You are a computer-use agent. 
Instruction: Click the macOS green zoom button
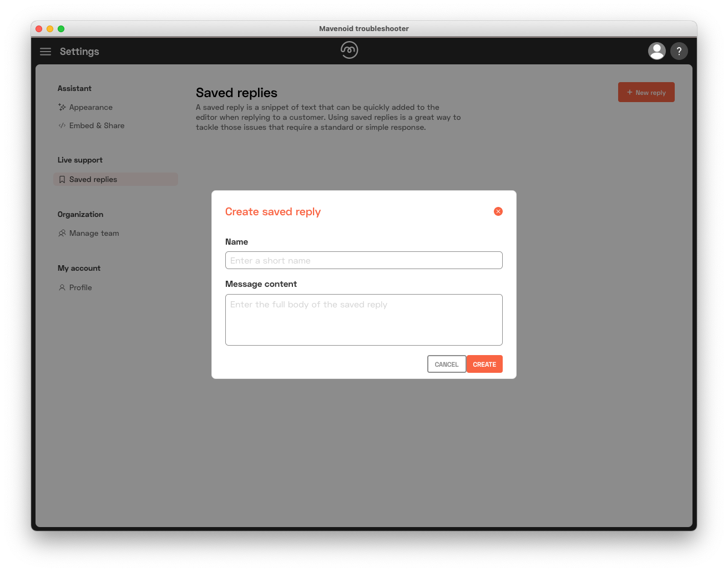(x=61, y=29)
